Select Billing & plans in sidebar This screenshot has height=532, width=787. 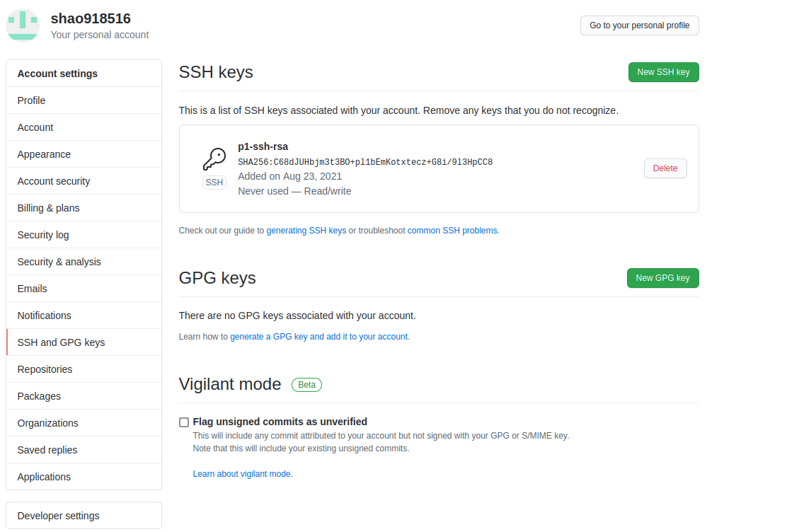point(84,208)
